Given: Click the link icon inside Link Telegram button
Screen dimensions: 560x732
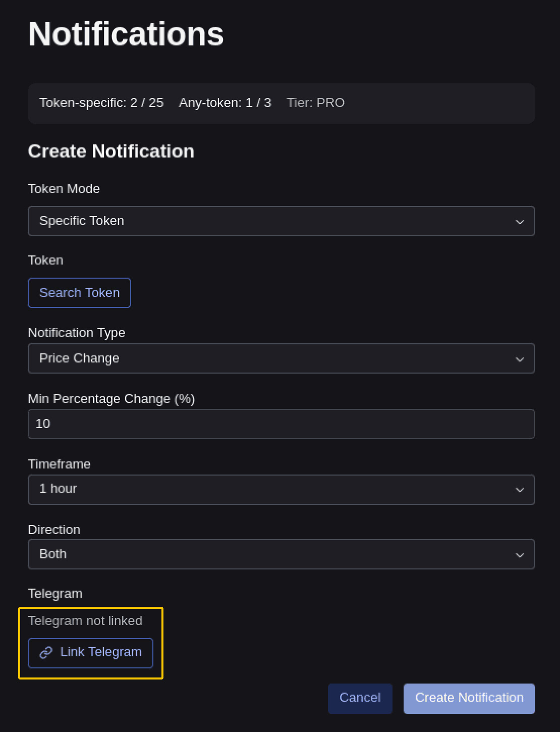Looking at the screenshot, I should tap(46, 652).
